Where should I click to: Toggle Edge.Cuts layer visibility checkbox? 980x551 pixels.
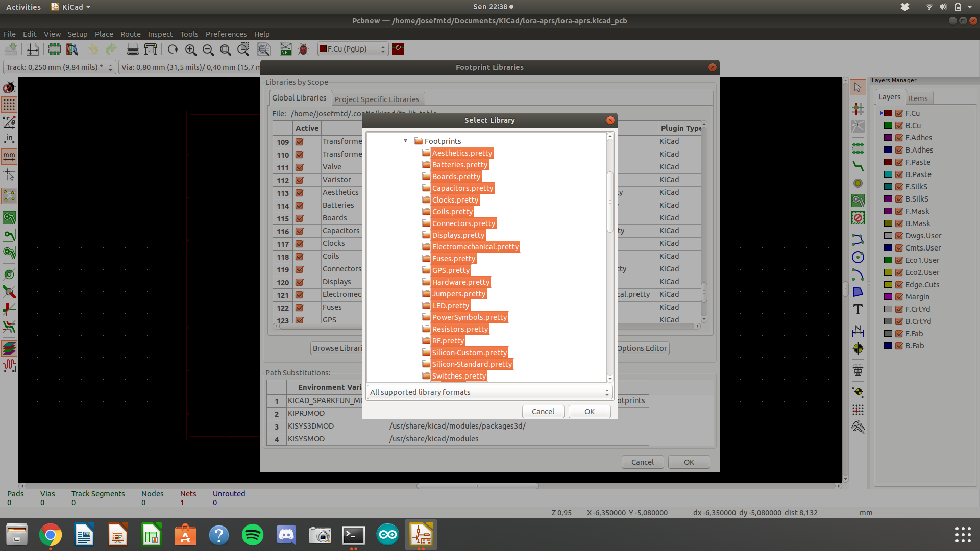coord(899,285)
